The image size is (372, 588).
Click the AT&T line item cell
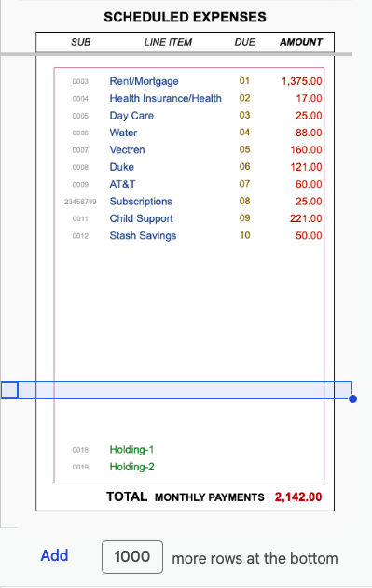(122, 184)
